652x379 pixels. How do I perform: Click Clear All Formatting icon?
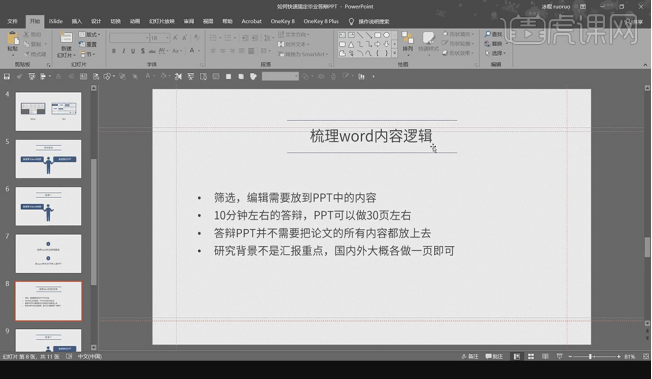point(197,38)
